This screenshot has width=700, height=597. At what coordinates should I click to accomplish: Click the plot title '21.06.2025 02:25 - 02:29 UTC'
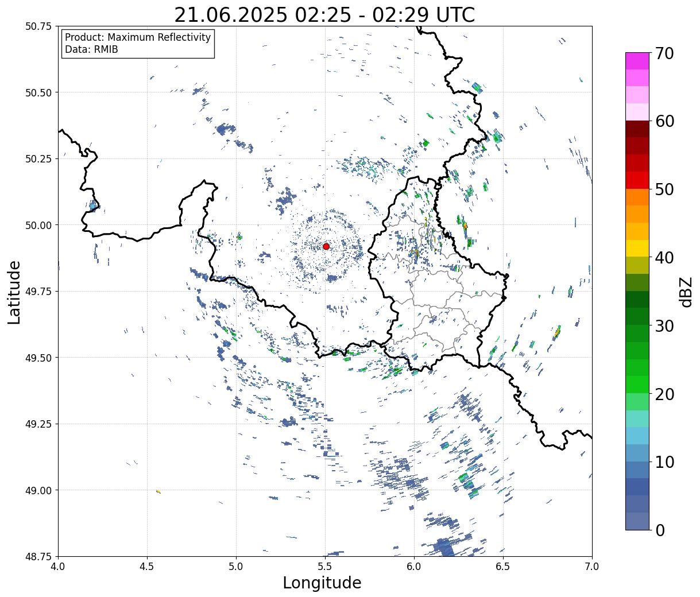click(324, 14)
